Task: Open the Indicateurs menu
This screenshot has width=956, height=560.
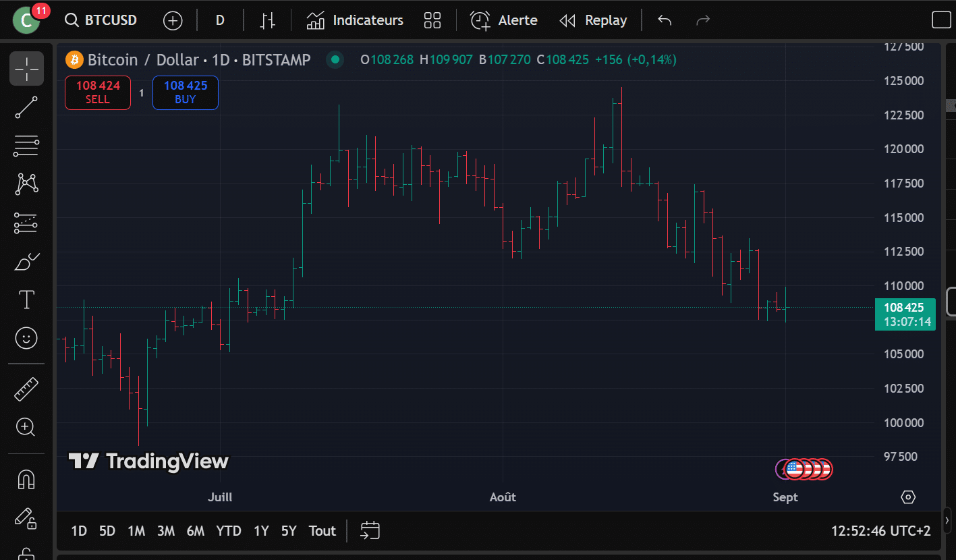Action: coord(355,20)
